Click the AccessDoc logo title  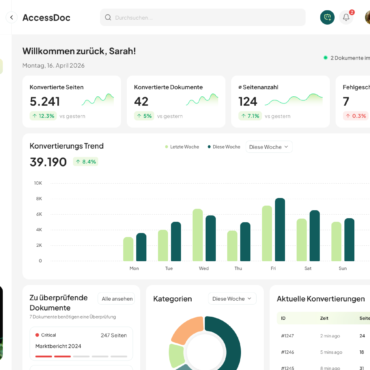(46, 18)
